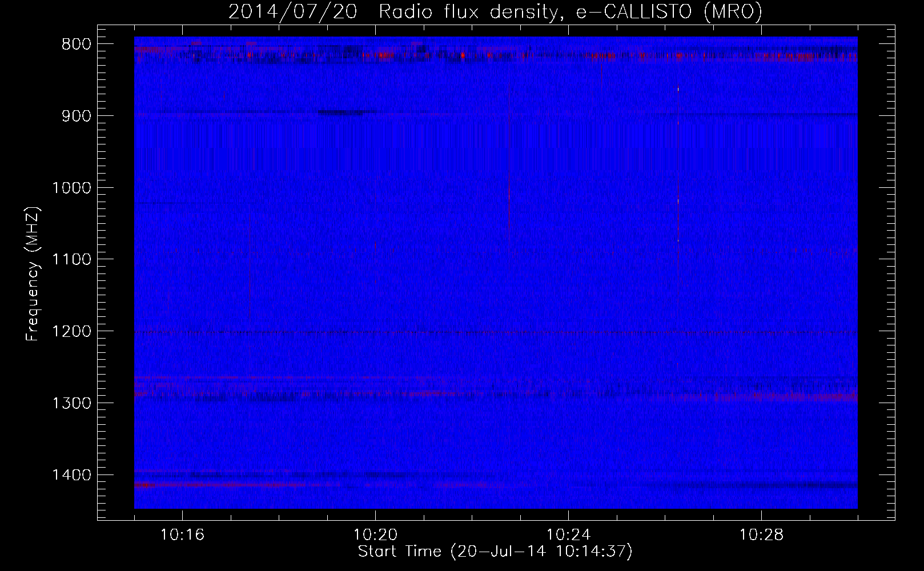Click the '1100' frequency axis label
This screenshot has width=924, height=571.
click(71, 260)
